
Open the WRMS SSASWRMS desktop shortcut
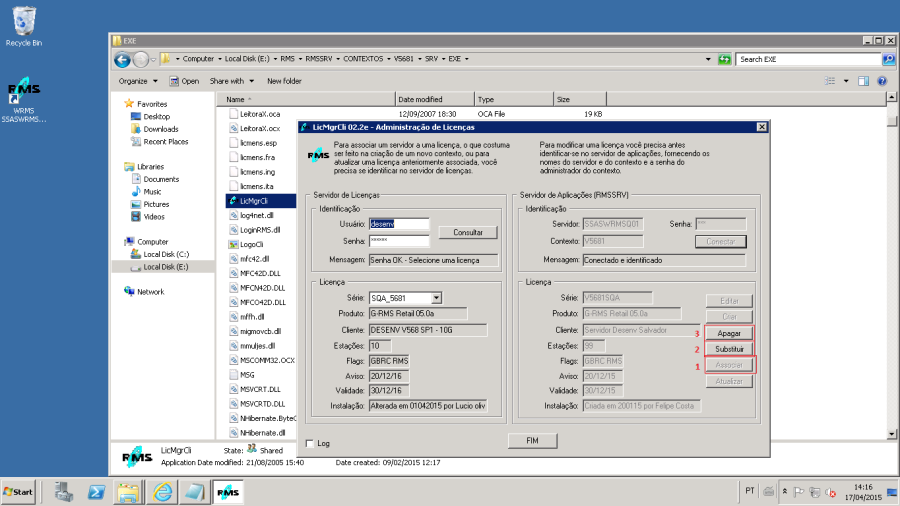[x=24, y=100]
